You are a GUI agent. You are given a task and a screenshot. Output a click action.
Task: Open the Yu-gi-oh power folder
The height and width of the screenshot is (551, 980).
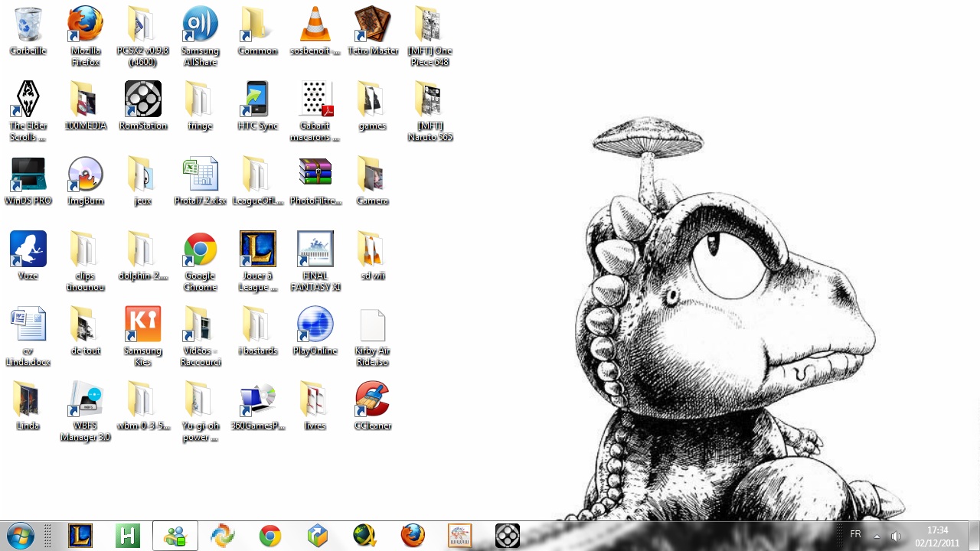point(201,411)
